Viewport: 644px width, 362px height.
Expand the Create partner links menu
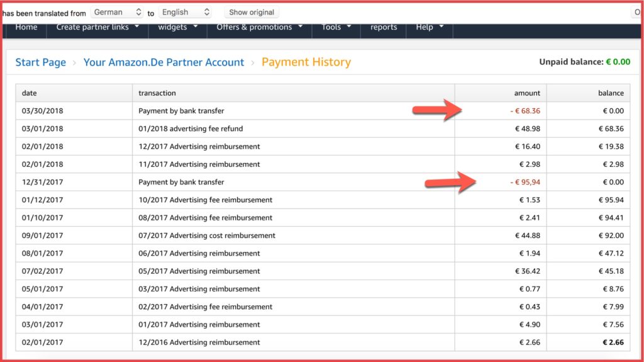[97, 27]
